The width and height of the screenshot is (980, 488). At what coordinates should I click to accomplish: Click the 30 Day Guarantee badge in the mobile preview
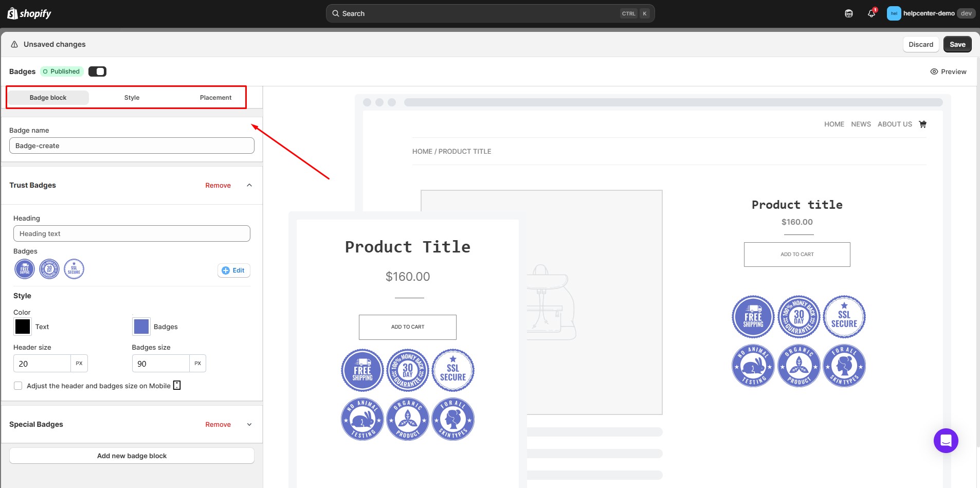click(408, 370)
